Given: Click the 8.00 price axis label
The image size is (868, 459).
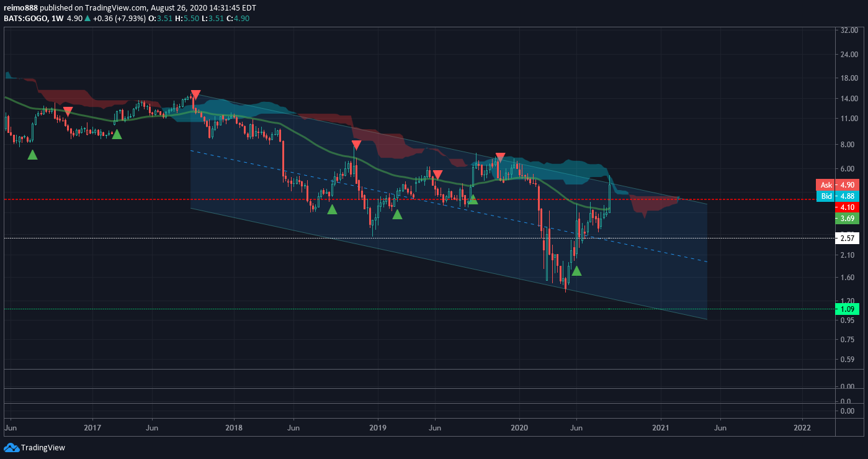Looking at the screenshot, I should click(849, 144).
